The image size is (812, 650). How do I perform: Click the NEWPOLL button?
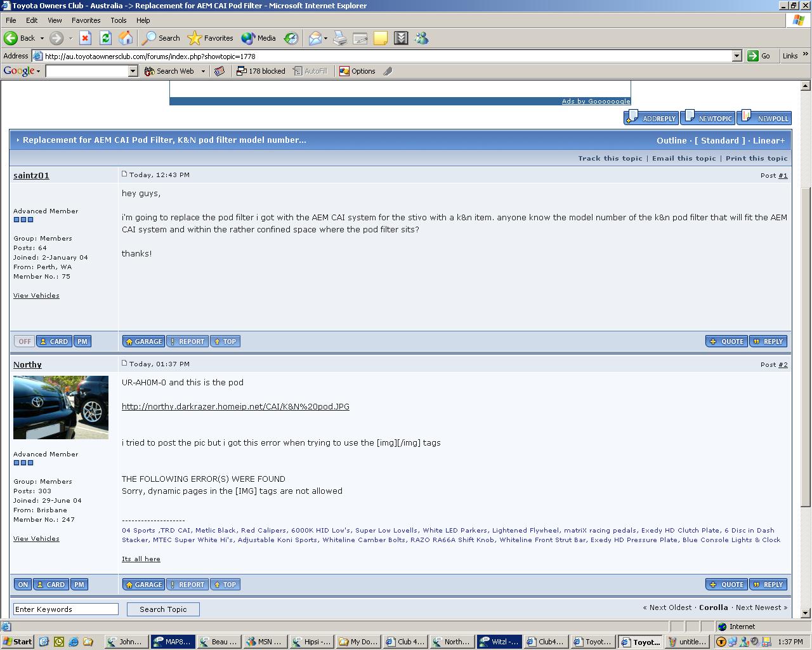tap(764, 117)
